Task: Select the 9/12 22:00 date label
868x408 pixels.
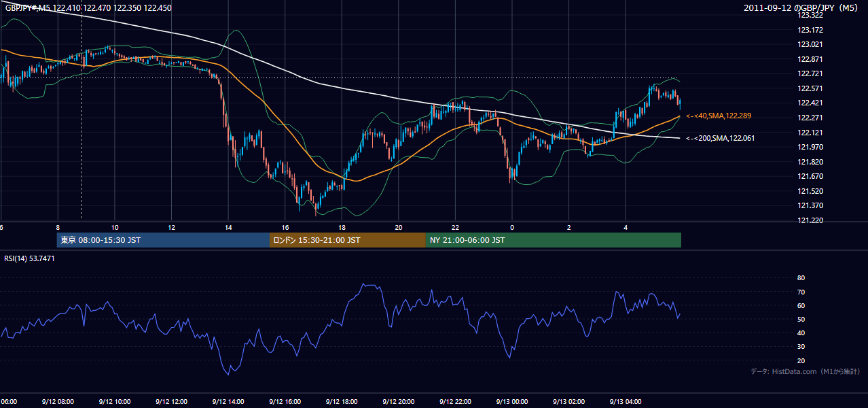Action: (x=455, y=402)
